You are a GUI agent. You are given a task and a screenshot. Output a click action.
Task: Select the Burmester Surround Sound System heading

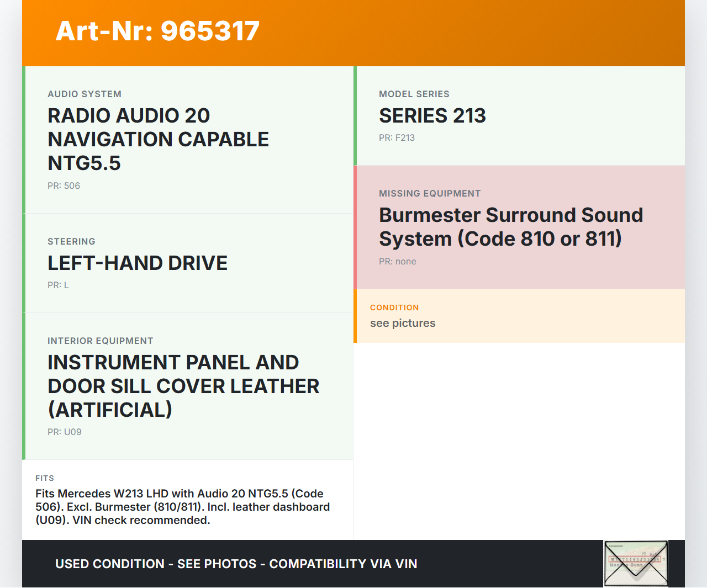pyautogui.click(x=510, y=227)
